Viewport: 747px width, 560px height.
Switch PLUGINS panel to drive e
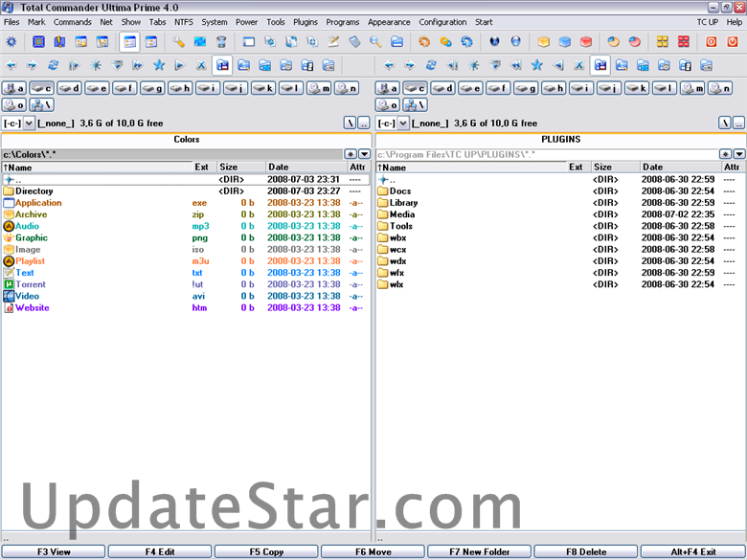470,88
